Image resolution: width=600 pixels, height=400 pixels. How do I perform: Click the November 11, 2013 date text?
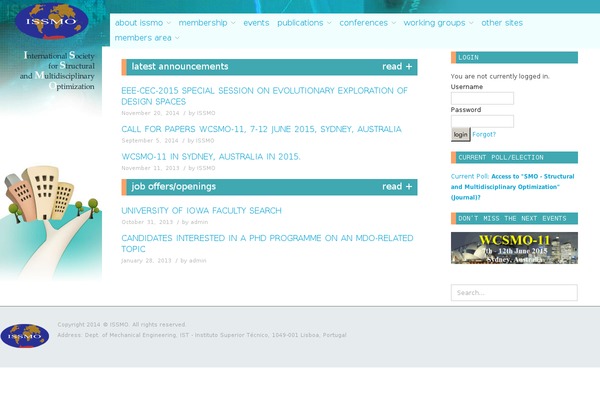150,168
